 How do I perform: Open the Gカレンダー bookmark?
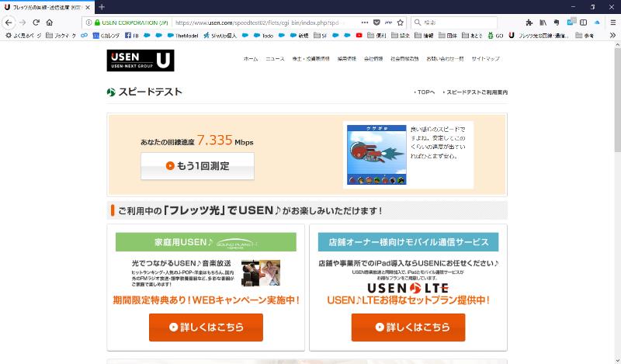coord(106,36)
